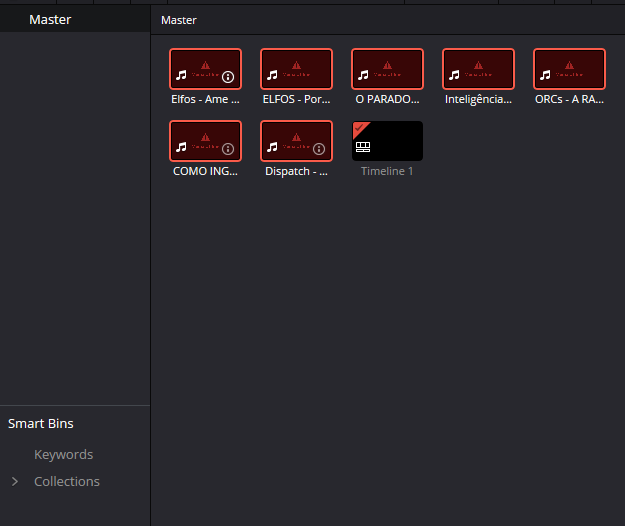Select the Dispatch audio clip thumbnail
Image resolution: width=625 pixels, height=526 pixels.
point(296,141)
